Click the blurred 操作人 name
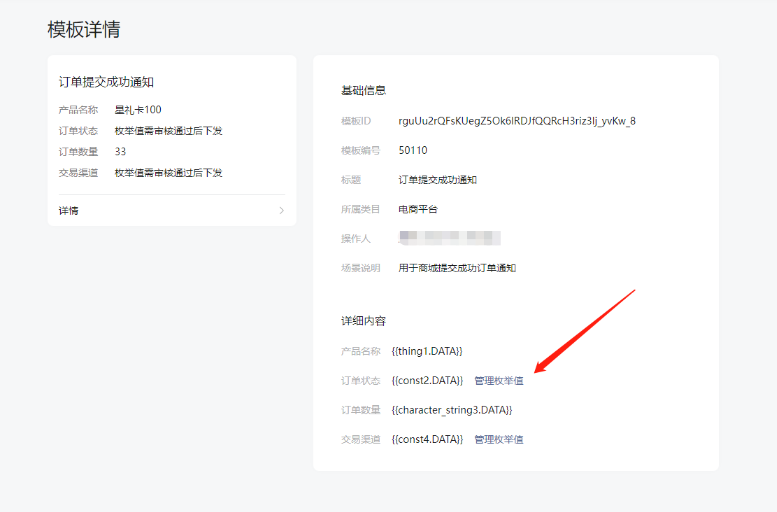777x512 pixels. tap(449, 238)
